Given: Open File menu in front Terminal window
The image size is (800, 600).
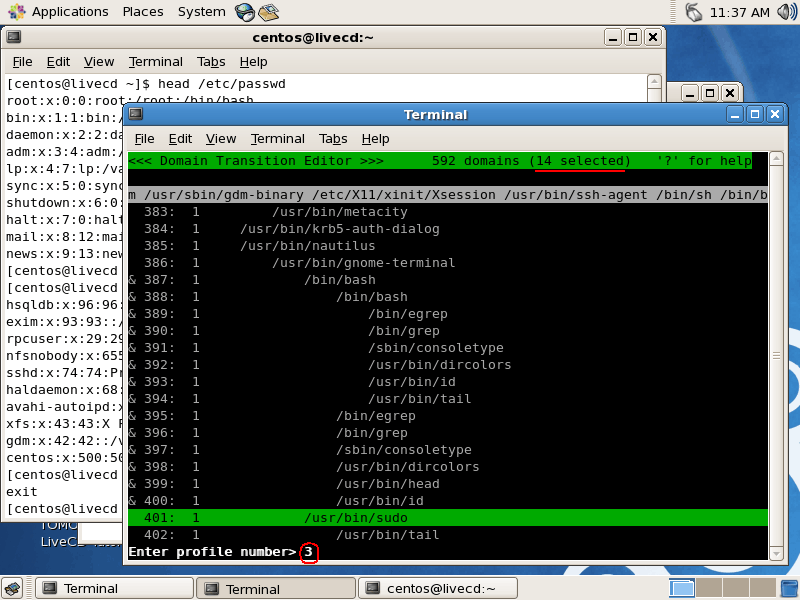Looking at the screenshot, I should click(144, 139).
